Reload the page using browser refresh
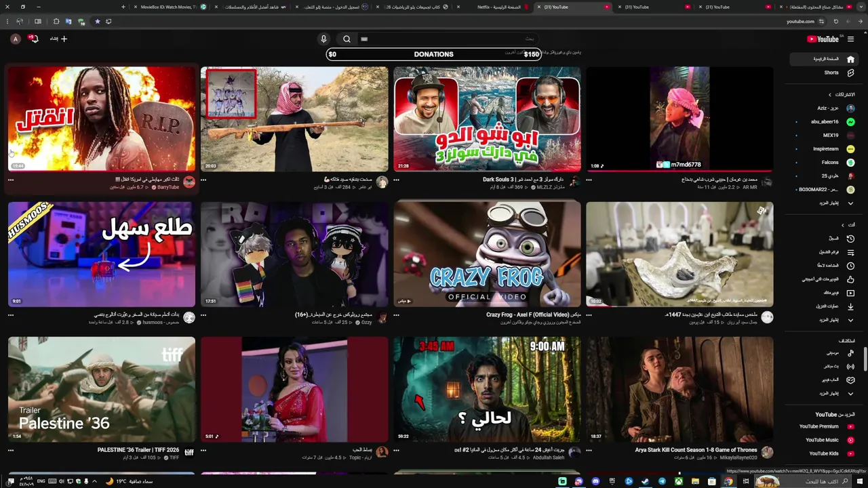868x488 pixels. coord(836,21)
